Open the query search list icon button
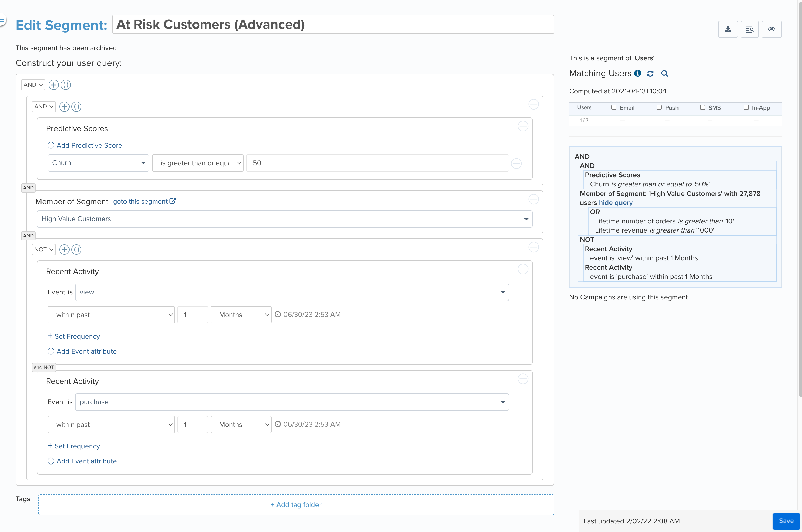The height and width of the screenshot is (532, 802). (x=750, y=29)
